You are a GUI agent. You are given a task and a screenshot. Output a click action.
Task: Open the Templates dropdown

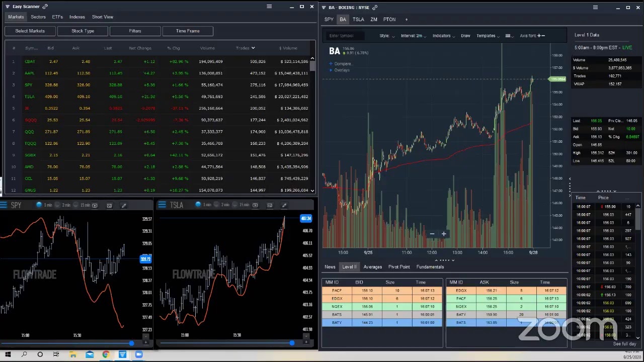(488, 36)
